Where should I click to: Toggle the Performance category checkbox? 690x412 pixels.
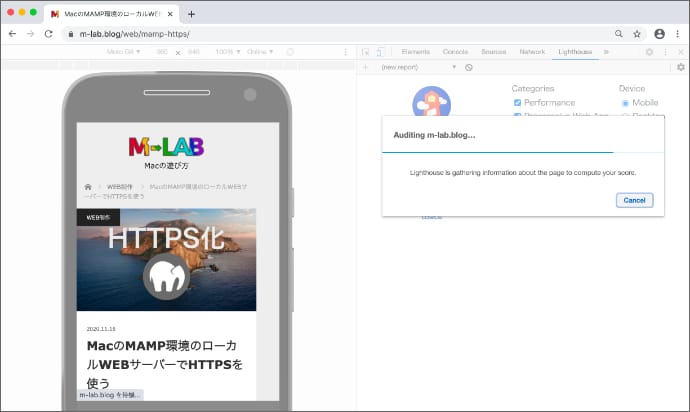click(517, 102)
